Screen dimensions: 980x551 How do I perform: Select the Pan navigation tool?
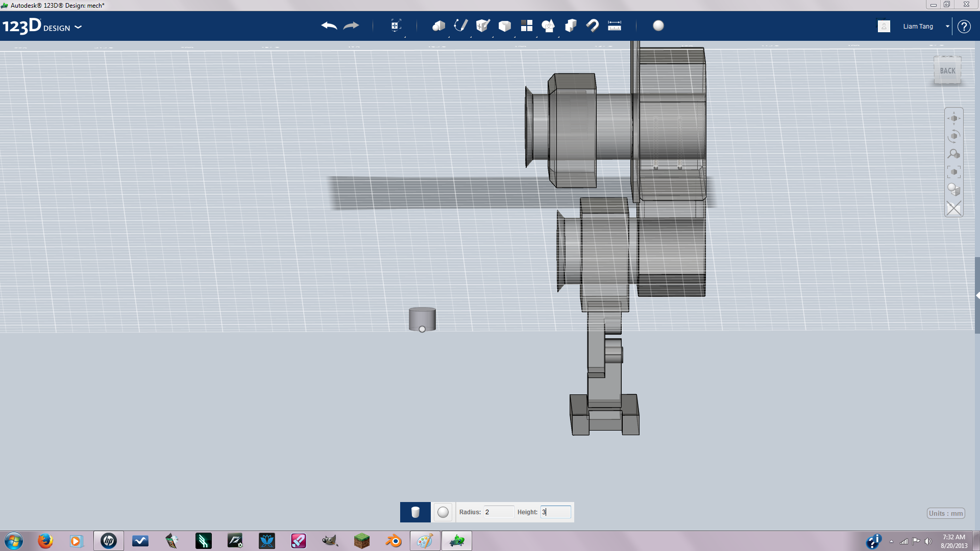pyautogui.click(x=953, y=118)
